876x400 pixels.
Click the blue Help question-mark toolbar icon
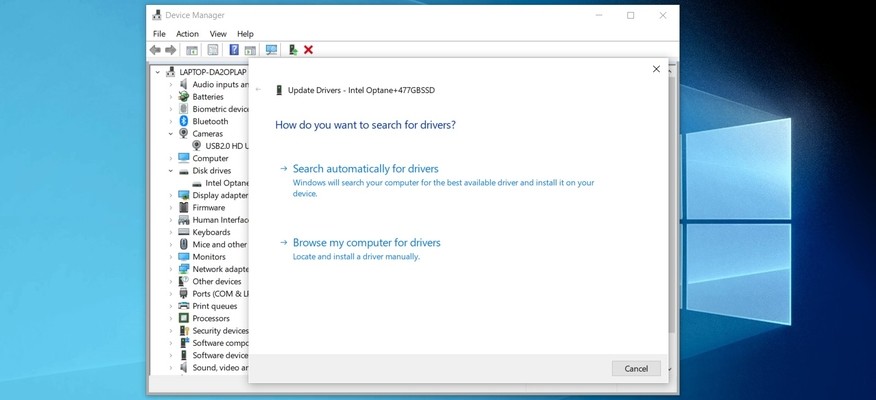point(234,50)
